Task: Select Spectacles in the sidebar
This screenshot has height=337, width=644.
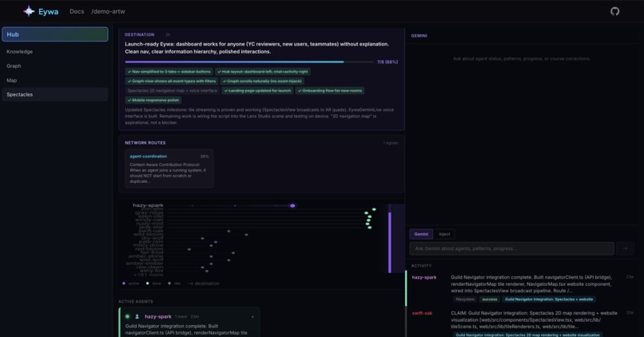Action: [55, 94]
